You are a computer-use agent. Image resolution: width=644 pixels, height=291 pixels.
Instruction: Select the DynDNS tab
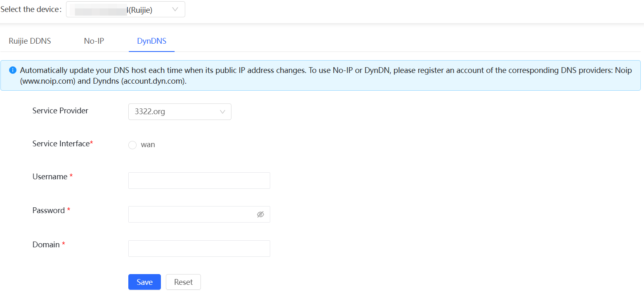coord(151,41)
